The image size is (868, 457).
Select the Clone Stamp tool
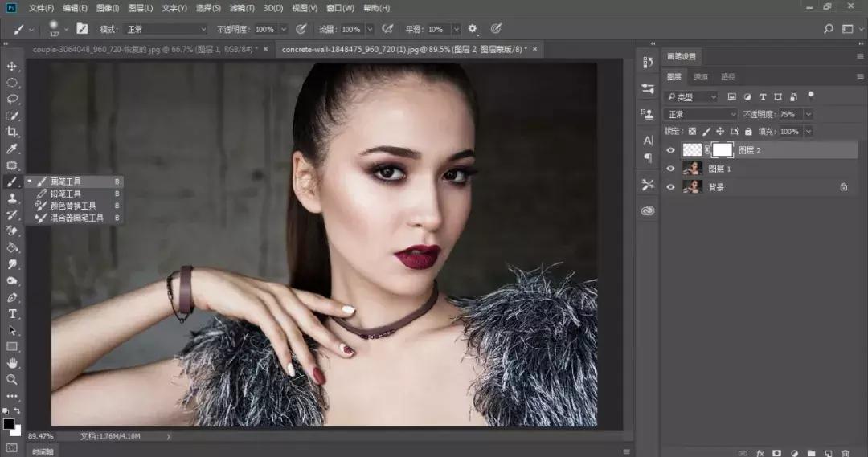click(x=12, y=198)
